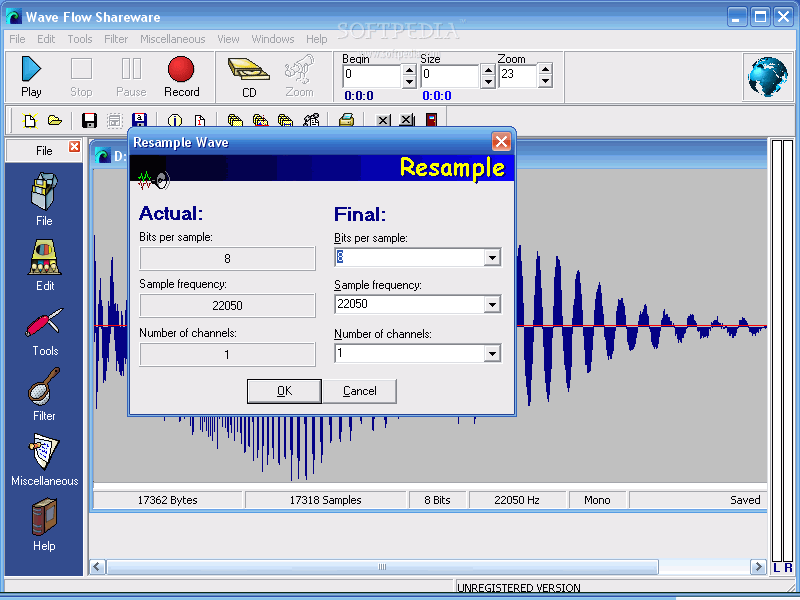Click the horizontal scrollbar right arrow
The image size is (800, 600).
(x=758, y=567)
